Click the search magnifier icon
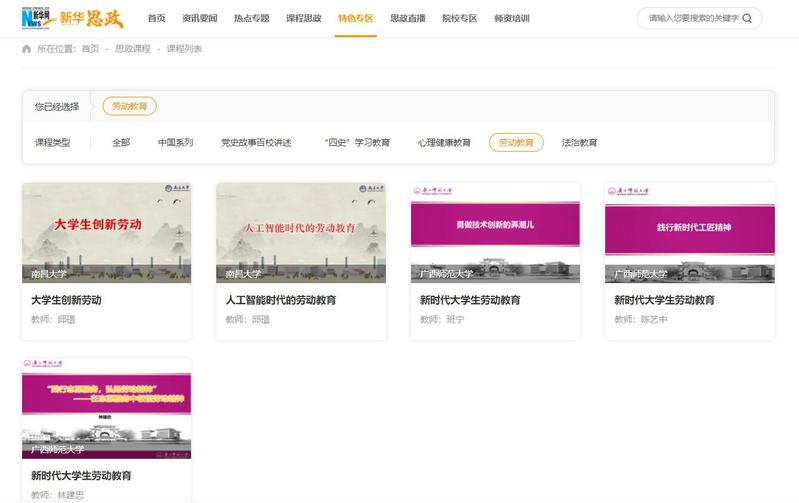Viewport: 799px width, 503px height. 747,18
